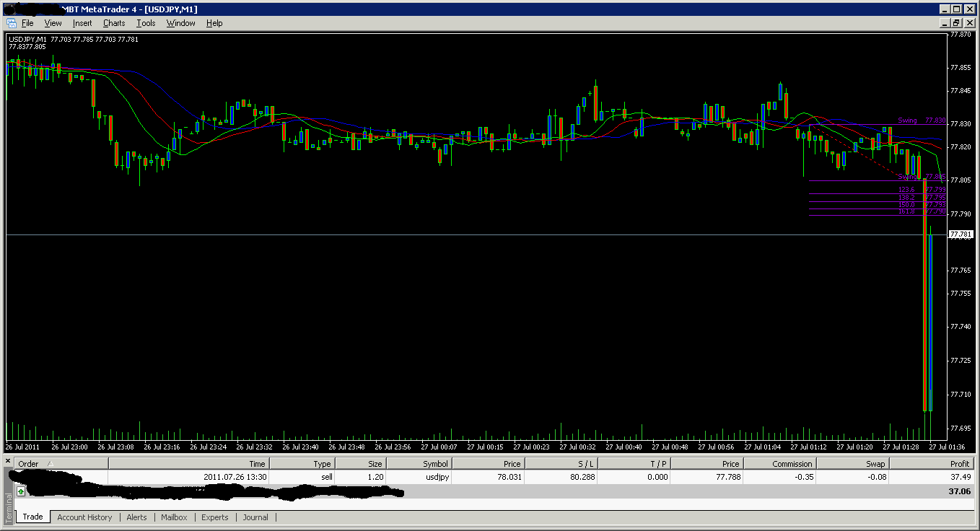
Task: Sort by the Type column header
Action: [302, 464]
